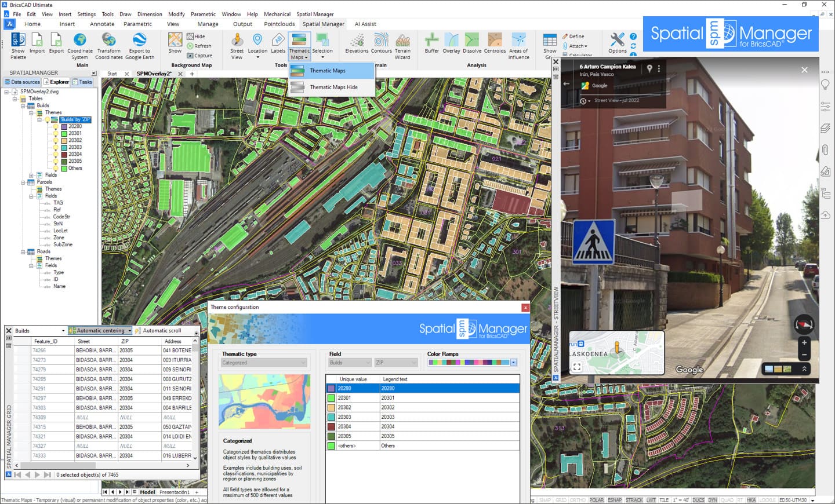Open the Automatic centering dropdown
Viewport: 835px width, 504px height.
pos(129,331)
